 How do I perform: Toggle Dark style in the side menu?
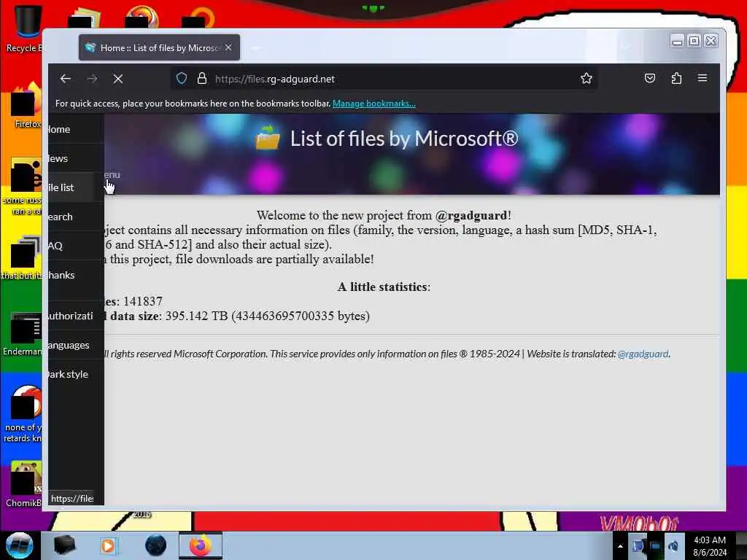[76, 374]
